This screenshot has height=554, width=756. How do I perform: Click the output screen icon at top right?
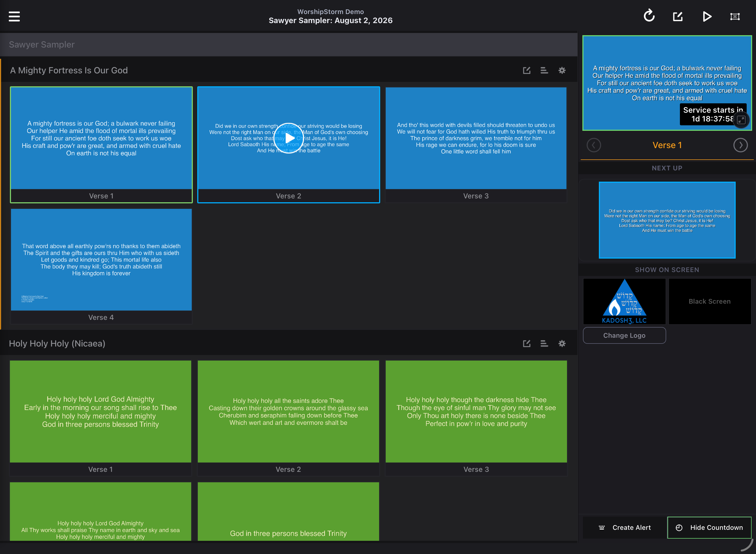[735, 16]
